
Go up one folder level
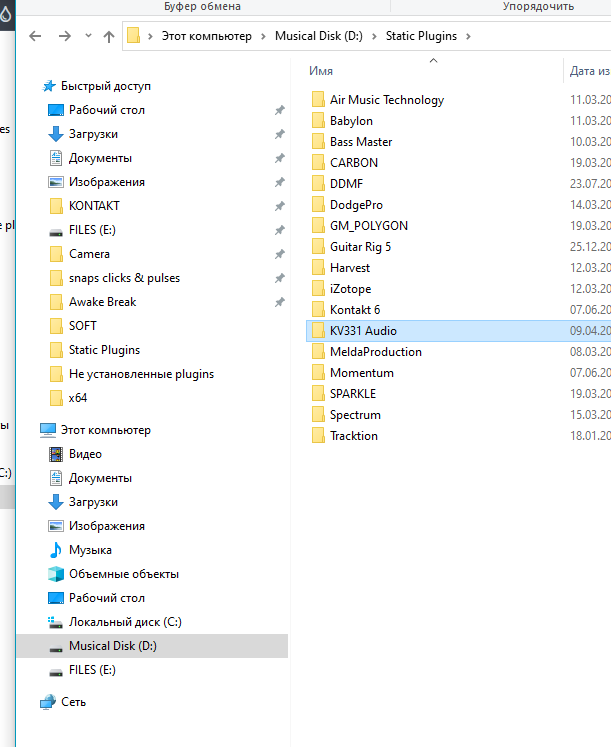[109, 36]
